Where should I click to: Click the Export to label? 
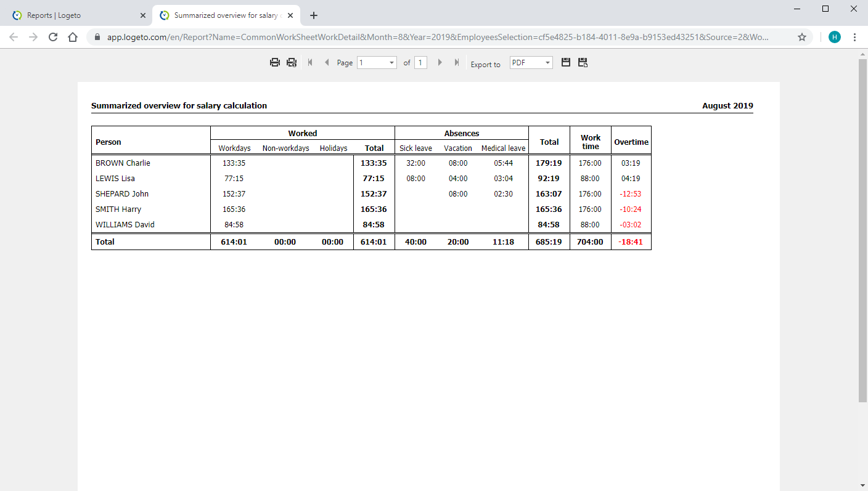[x=486, y=65]
